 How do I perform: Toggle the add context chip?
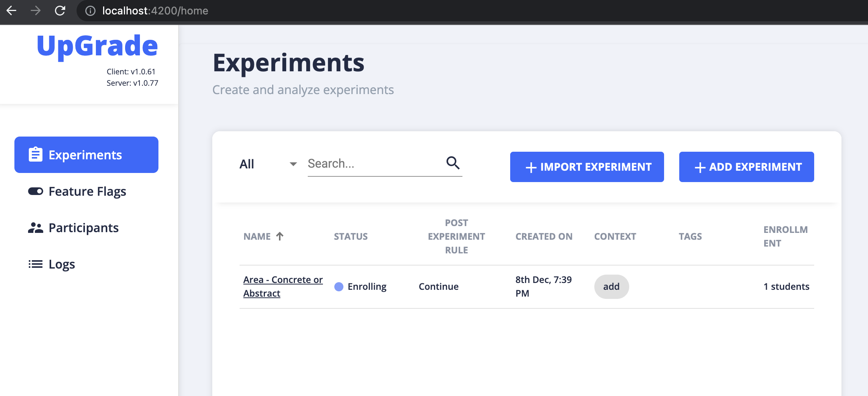point(611,287)
